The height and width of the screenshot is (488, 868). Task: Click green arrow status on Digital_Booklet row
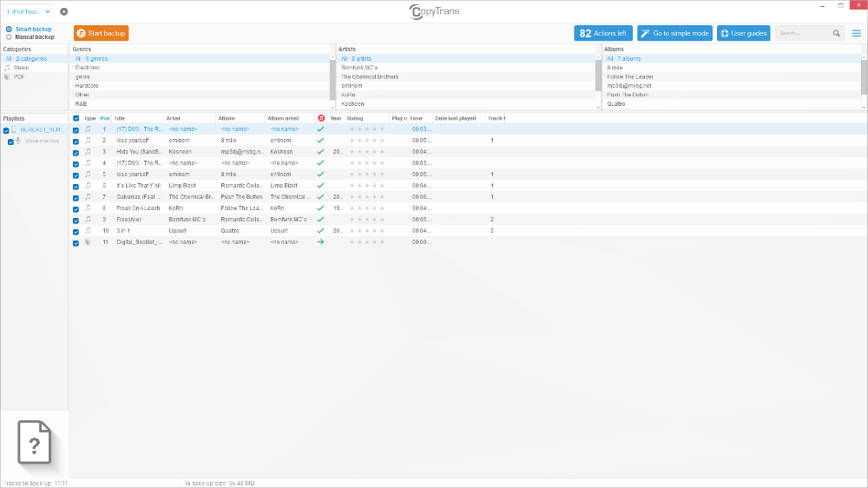[320, 242]
